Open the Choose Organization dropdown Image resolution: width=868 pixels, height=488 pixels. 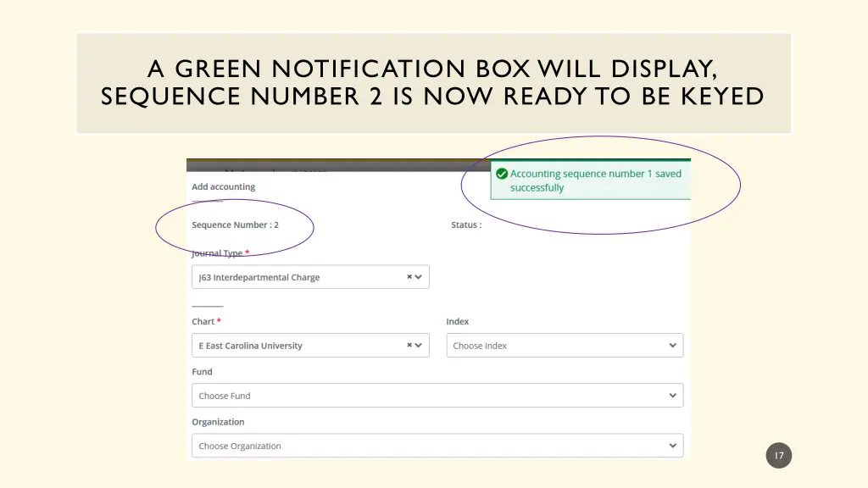click(437, 445)
